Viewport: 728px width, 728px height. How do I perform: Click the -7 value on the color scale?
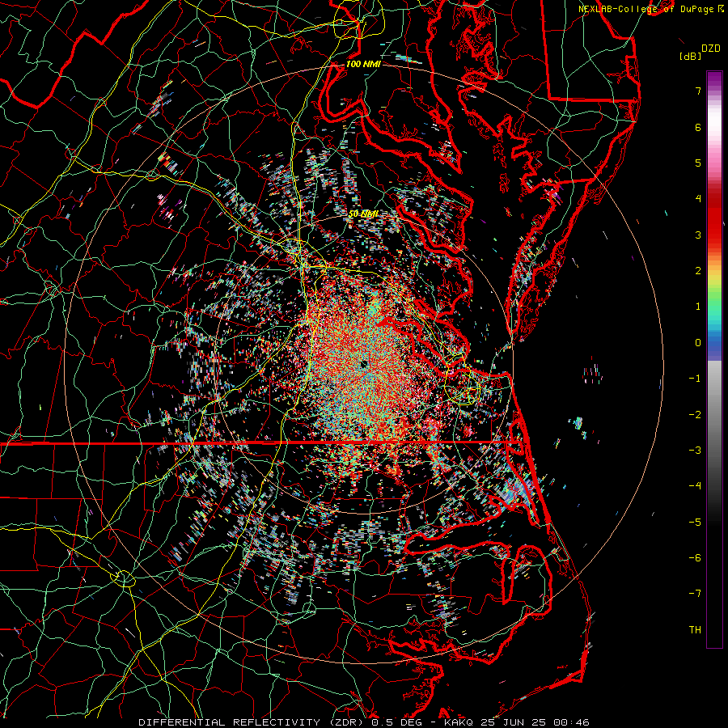click(695, 594)
